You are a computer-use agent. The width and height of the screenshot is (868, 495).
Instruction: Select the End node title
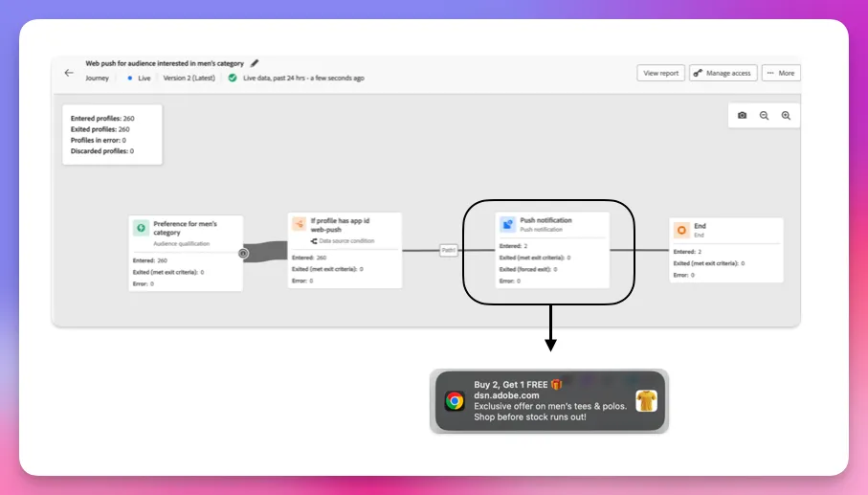[700, 226]
